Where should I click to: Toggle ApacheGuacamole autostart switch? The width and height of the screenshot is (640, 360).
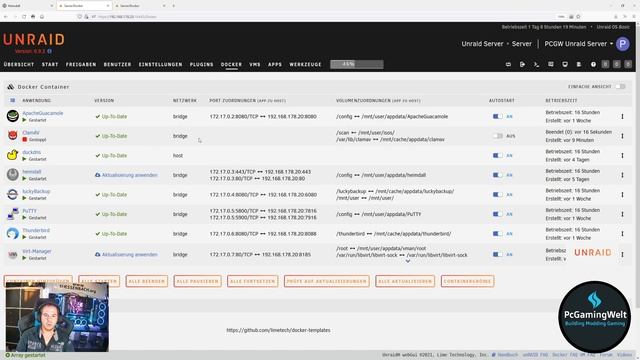[497, 116]
